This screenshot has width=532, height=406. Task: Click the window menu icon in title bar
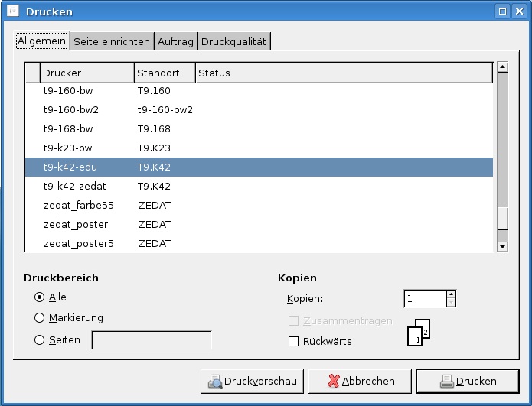click(13, 11)
